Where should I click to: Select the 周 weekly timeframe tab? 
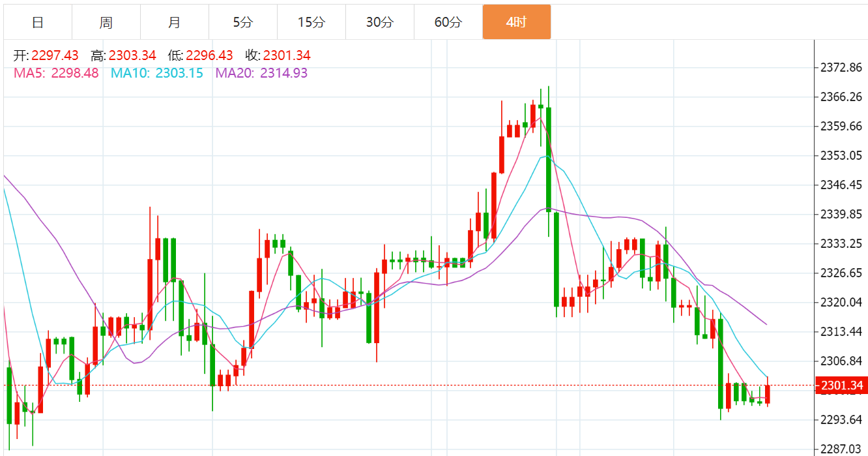coord(106,22)
